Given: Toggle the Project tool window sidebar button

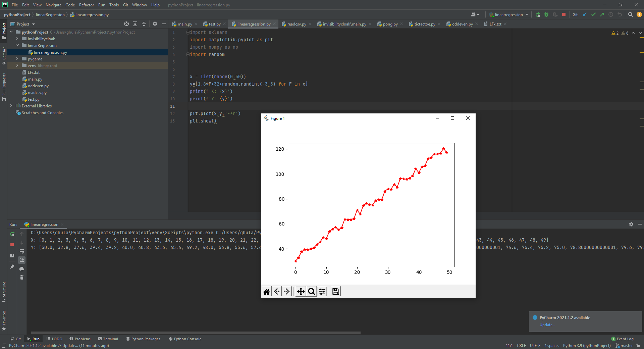Looking at the screenshot, I should click(x=4, y=31).
